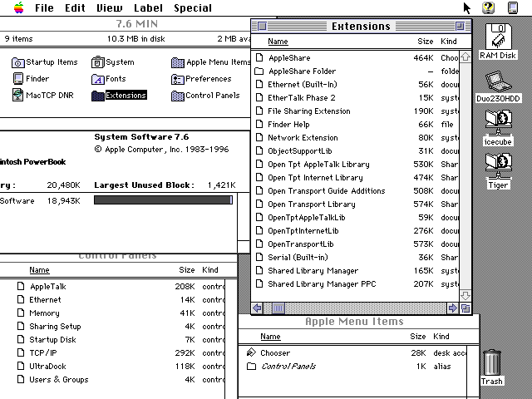Select the Fonts folder icon
The image size is (532, 399).
coord(98,79)
